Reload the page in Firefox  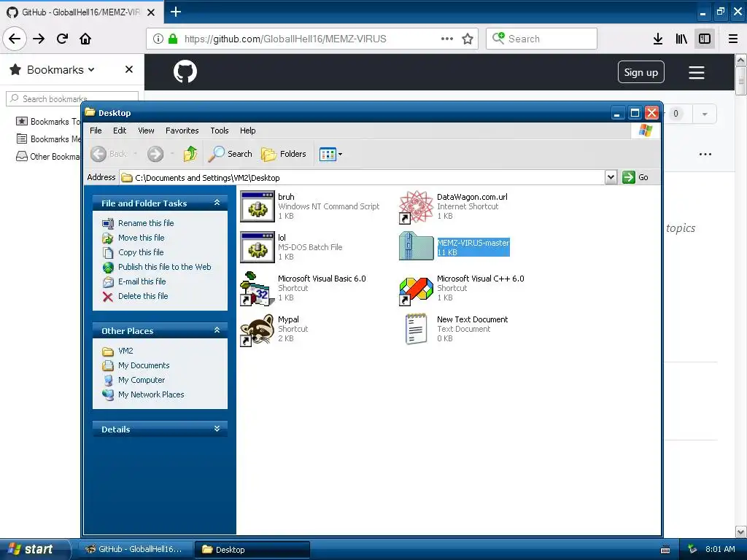[62, 39]
